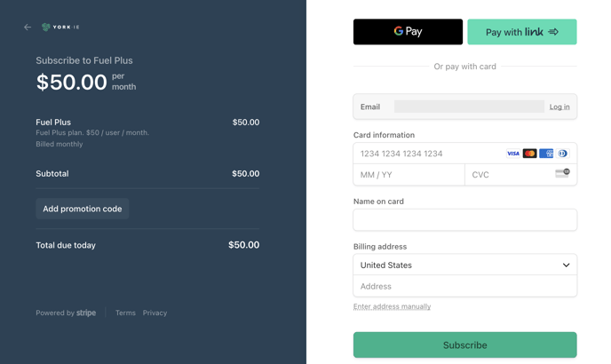
Task: Click the back arrow icon
Action: pos(28,27)
